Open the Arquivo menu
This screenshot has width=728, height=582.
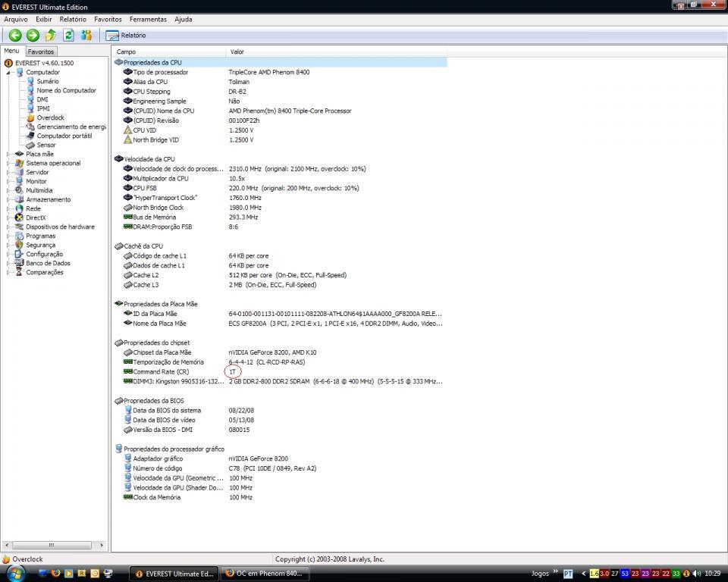[16, 20]
